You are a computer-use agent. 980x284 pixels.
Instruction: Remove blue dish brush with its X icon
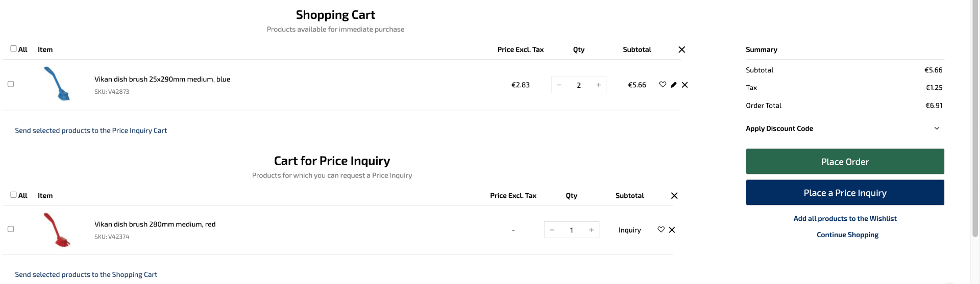click(x=685, y=85)
